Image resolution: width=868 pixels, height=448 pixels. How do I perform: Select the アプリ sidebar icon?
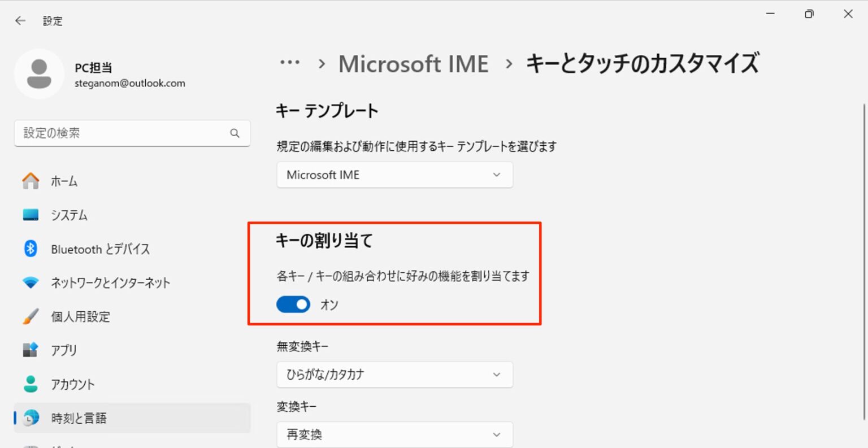coord(64,350)
